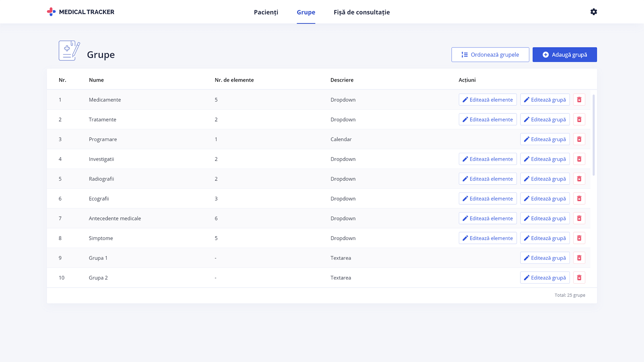The height and width of the screenshot is (362, 644).
Task: Click Adaugă grupă button
Action: point(565,55)
